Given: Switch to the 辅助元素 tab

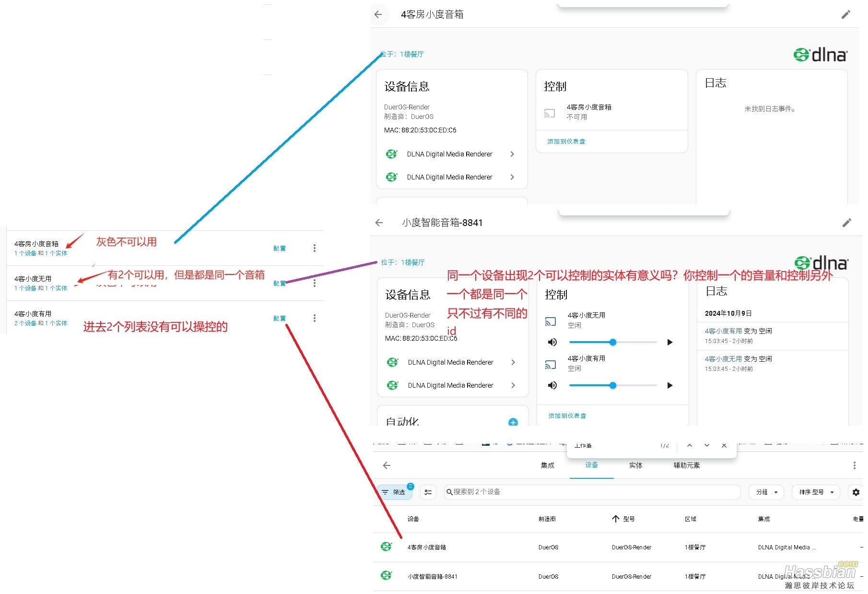Looking at the screenshot, I should [687, 465].
